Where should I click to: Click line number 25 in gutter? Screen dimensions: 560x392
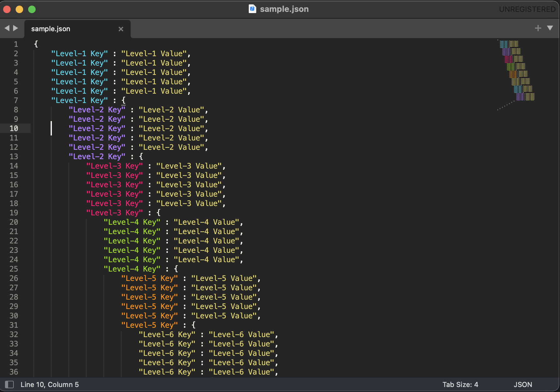click(14, 269)
